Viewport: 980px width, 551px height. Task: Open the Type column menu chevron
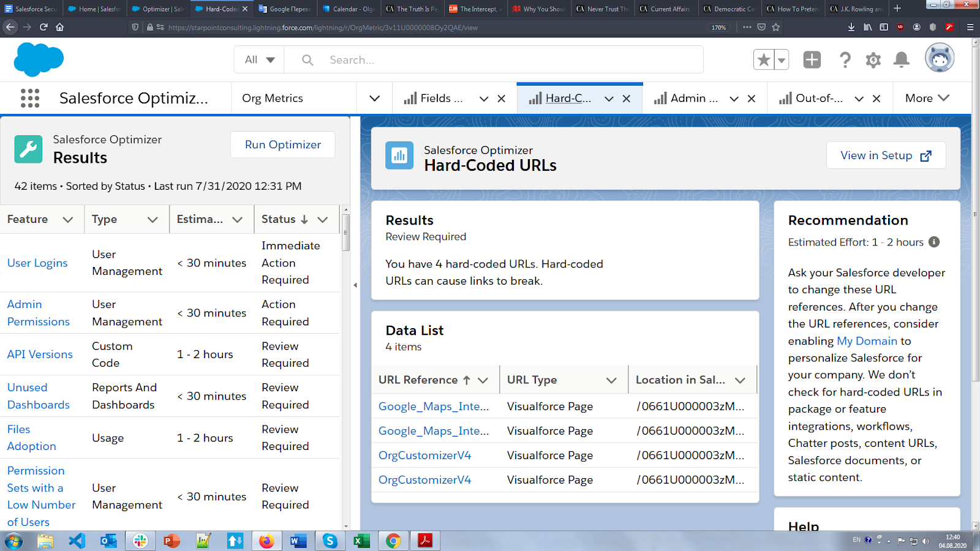(153, 219)
